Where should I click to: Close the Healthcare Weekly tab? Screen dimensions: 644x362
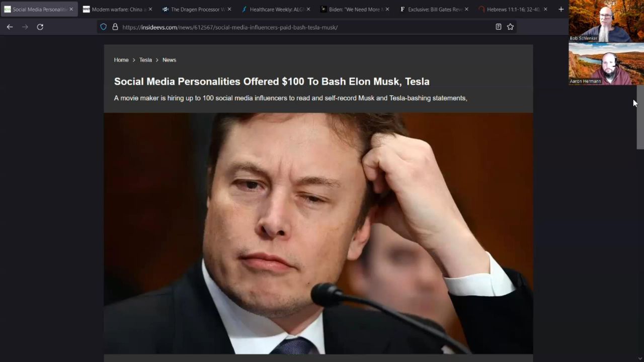point(308,9)
